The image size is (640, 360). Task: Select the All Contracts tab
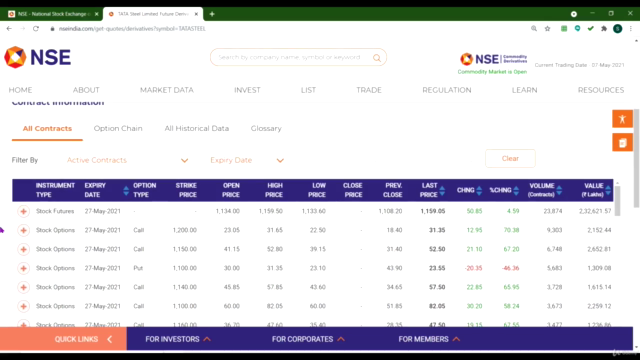[x=47, y=129]
